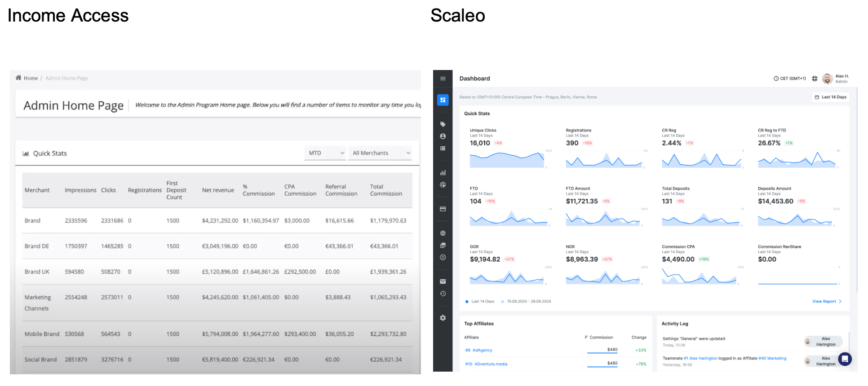Click the Income Access home icon

pos(18,78)
